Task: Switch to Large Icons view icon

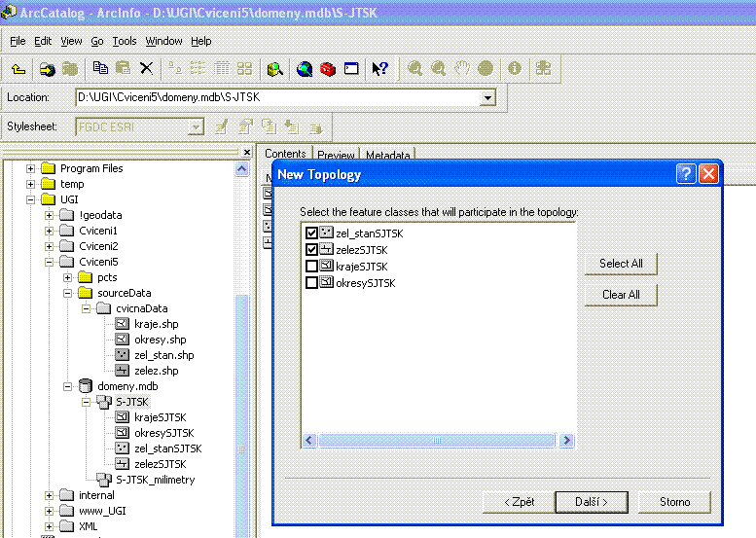Action: 174,68
